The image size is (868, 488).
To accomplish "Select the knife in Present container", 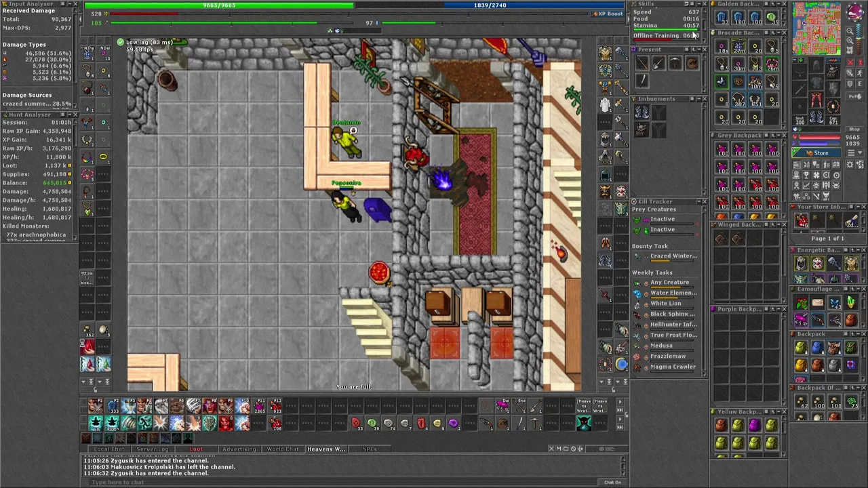I will click(x=642, y=81).
